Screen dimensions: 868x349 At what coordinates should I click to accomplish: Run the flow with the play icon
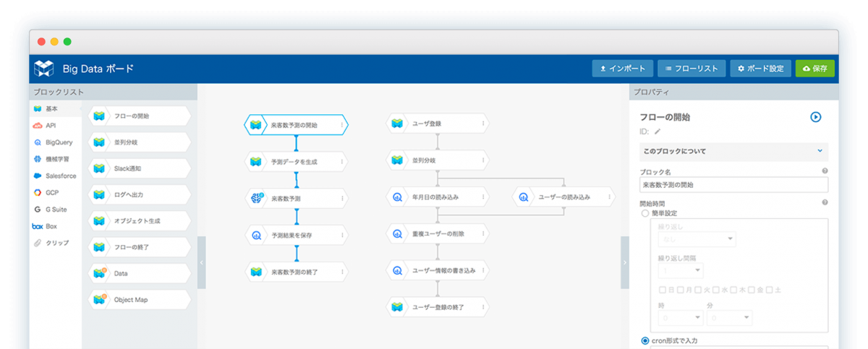click(816, 116)
